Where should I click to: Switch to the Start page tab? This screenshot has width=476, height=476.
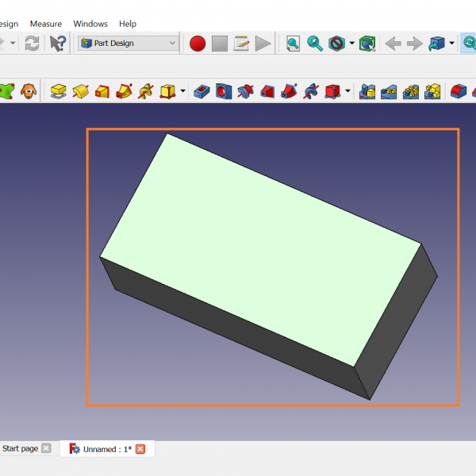21,449
